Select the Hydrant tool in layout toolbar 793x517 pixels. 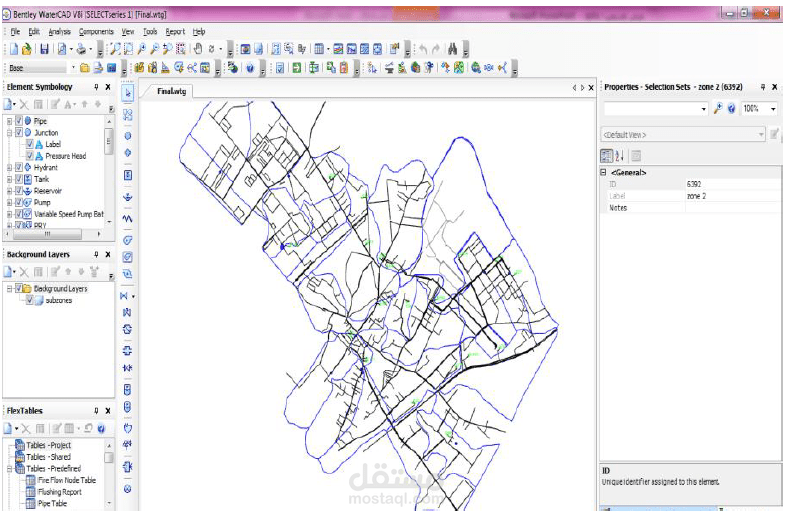pyautogui.click(x=127, y=153)
